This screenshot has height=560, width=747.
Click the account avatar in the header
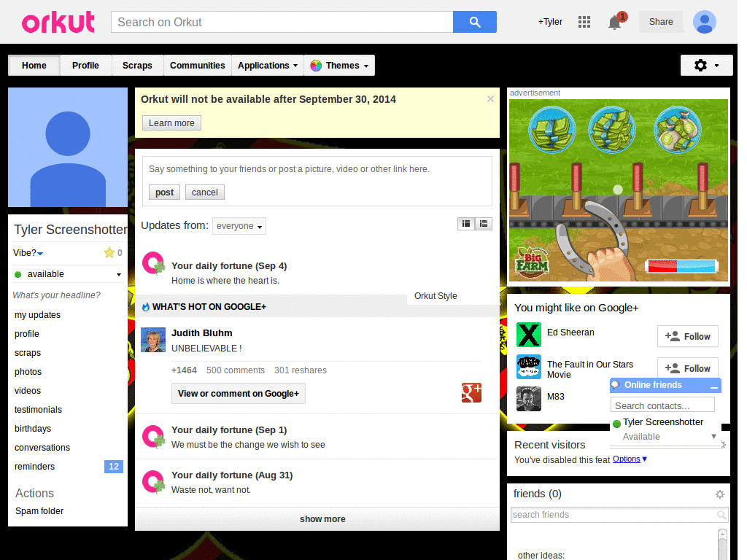(705, 22)
